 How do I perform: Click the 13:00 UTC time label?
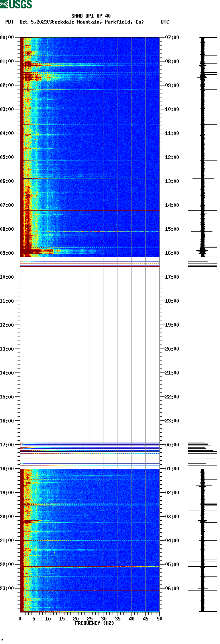point(172,181)
